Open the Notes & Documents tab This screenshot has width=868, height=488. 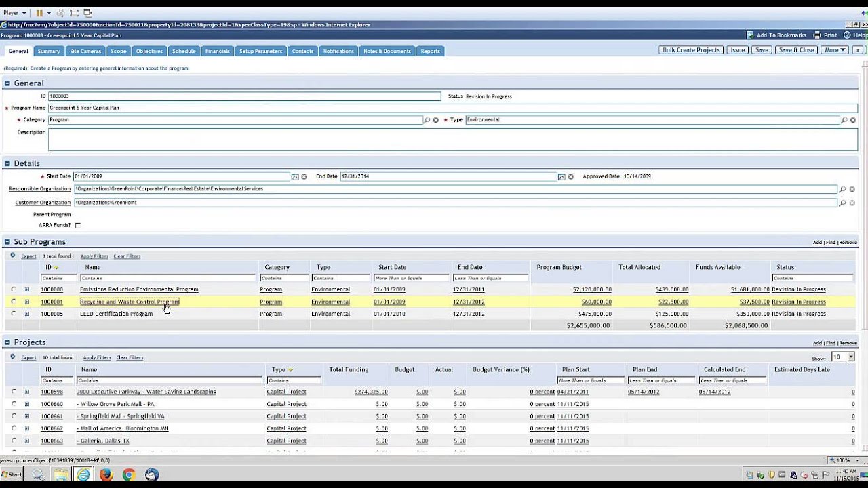387,51
